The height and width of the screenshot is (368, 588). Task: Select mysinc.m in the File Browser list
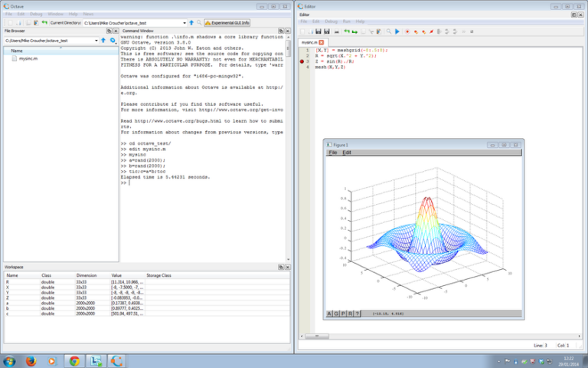tap(29, 59)
